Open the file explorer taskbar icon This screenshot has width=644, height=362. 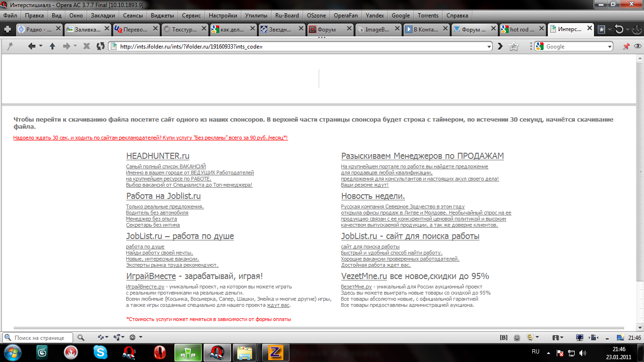tap(245, 352)
